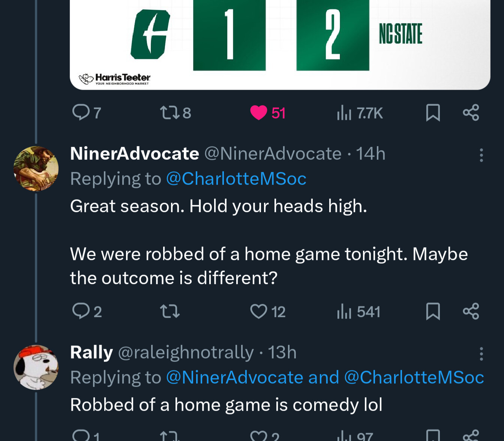Viewport: 504px width, 441px height.
Task: View the 541 views count on NinerAdvocate's reply
Action: (x=358, y=311)
